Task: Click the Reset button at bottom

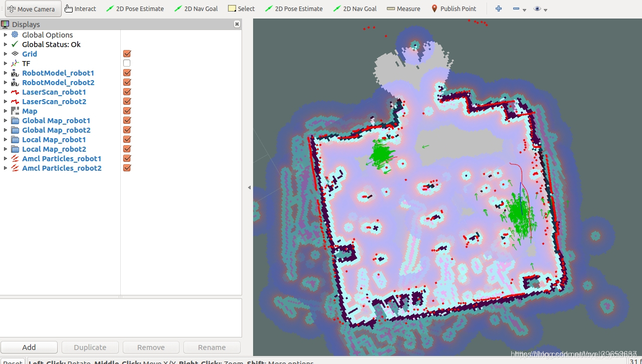Action: click(x=13, y=361)
